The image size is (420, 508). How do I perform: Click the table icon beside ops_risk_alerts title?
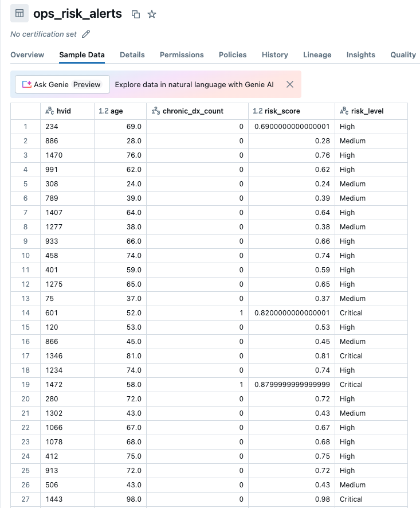coord(19,13)
